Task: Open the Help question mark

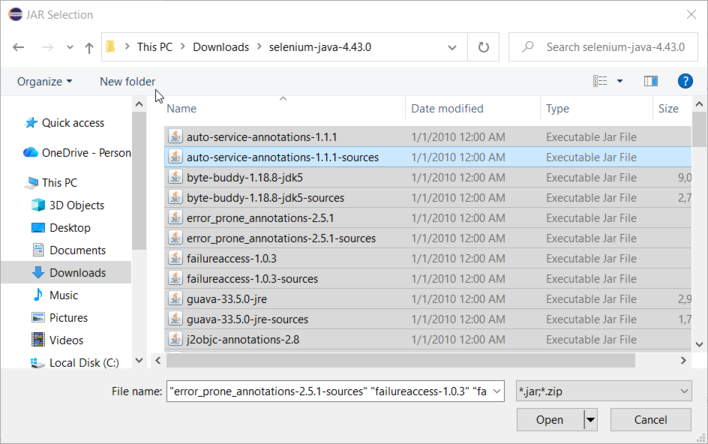Action: coord(685,81)
